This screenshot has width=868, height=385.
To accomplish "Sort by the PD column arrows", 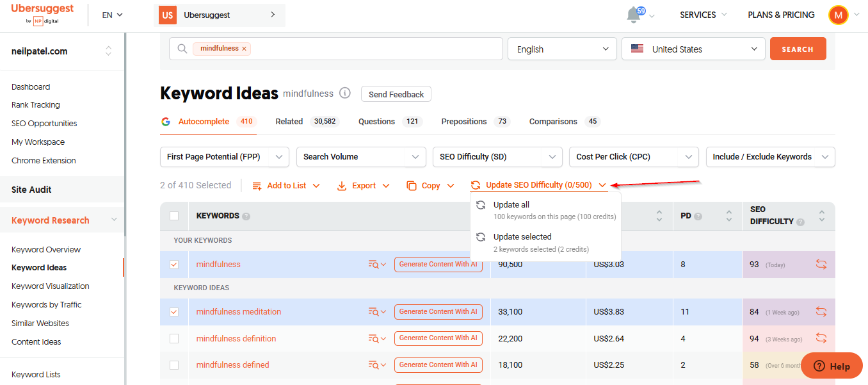I will [729, 216].
